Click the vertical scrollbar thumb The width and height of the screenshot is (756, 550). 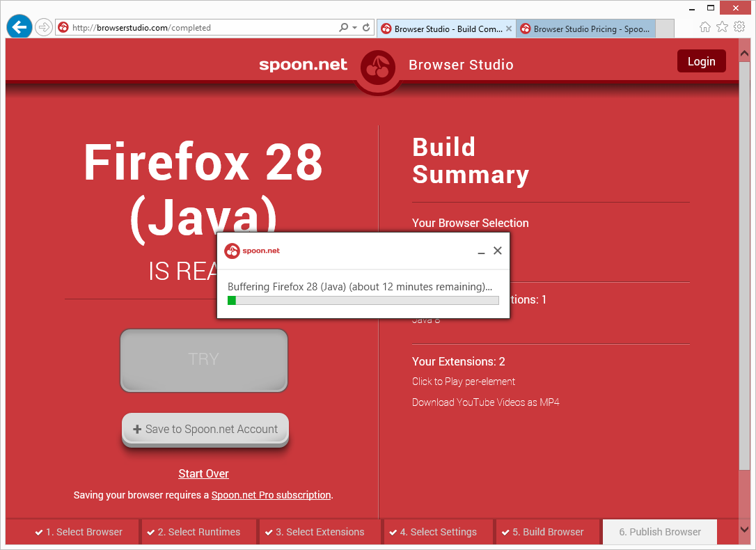(x=744, y=265)
